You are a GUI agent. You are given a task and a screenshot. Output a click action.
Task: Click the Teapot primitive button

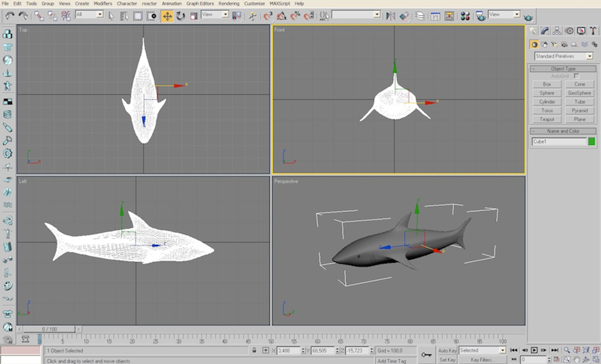[547, 119]
